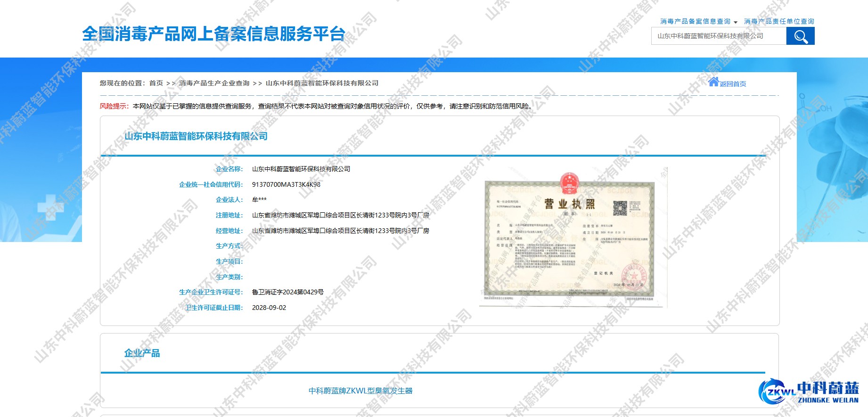Click the 卫生许可证截止日期 field label
Viewport: 868px width, 417px height.
214,308
